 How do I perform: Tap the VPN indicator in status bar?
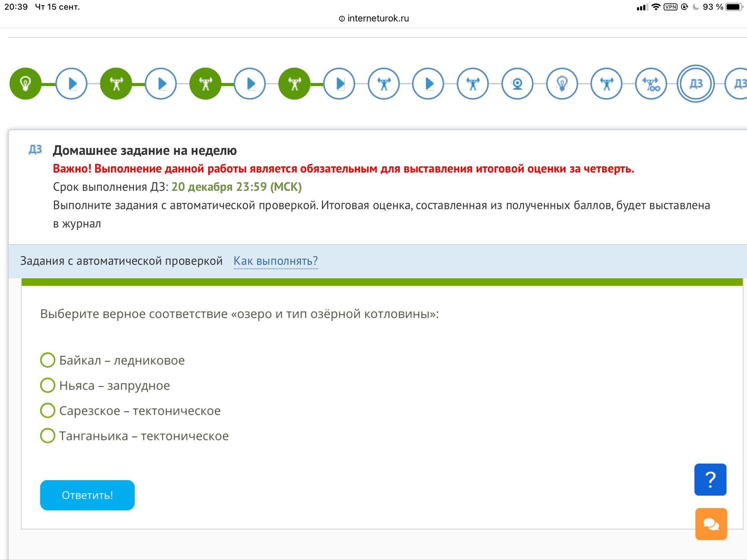(x=671, y=7)
